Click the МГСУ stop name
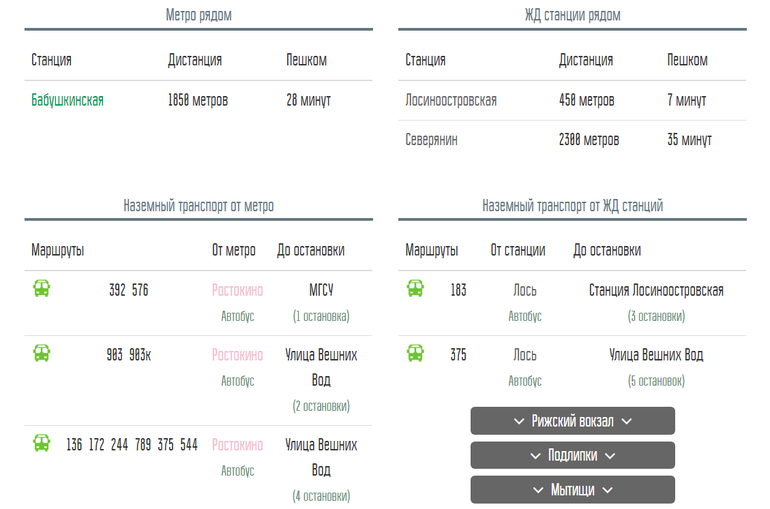 [x=321, y=290]
